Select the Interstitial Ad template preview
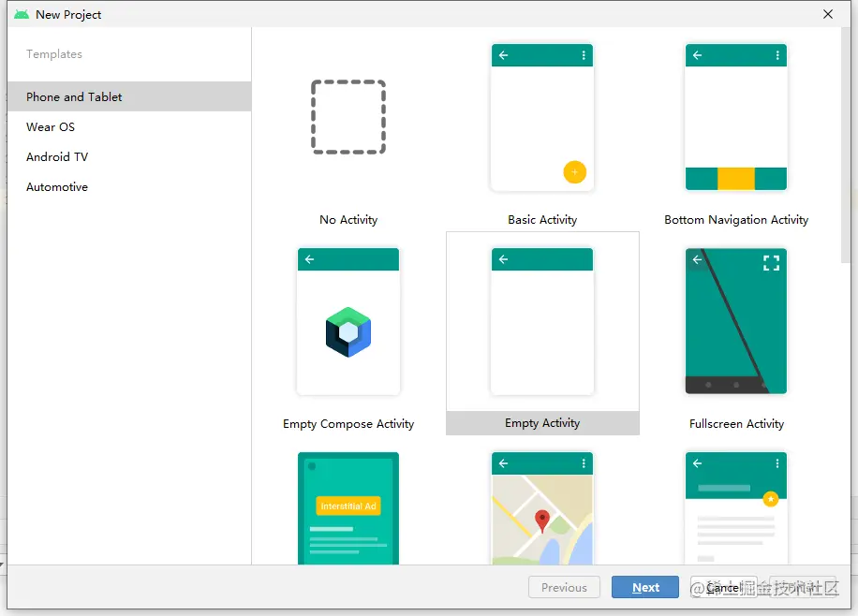 point(348,508)
